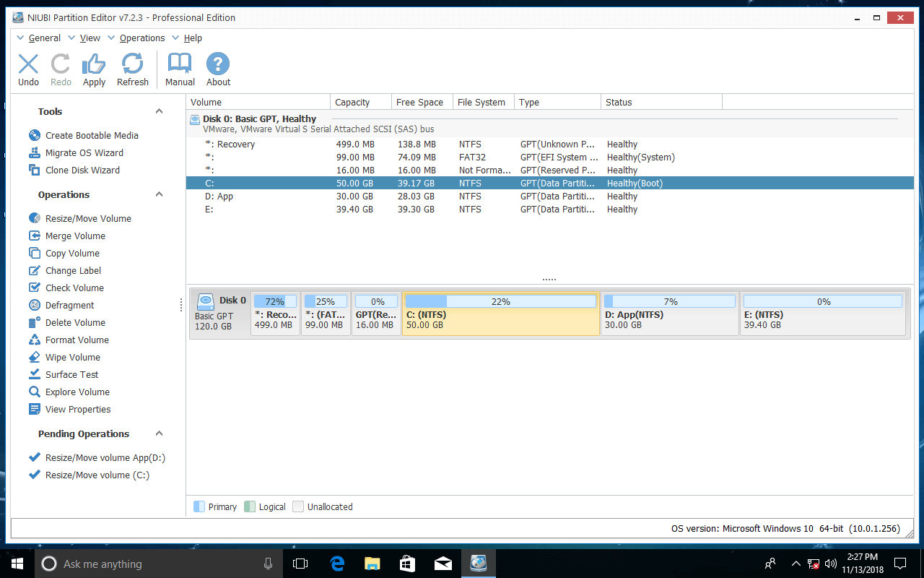The height and width of the screenshot is (578, 924).
Task: Click Wipe Volume in Operations list
Action: pos(72,357)
